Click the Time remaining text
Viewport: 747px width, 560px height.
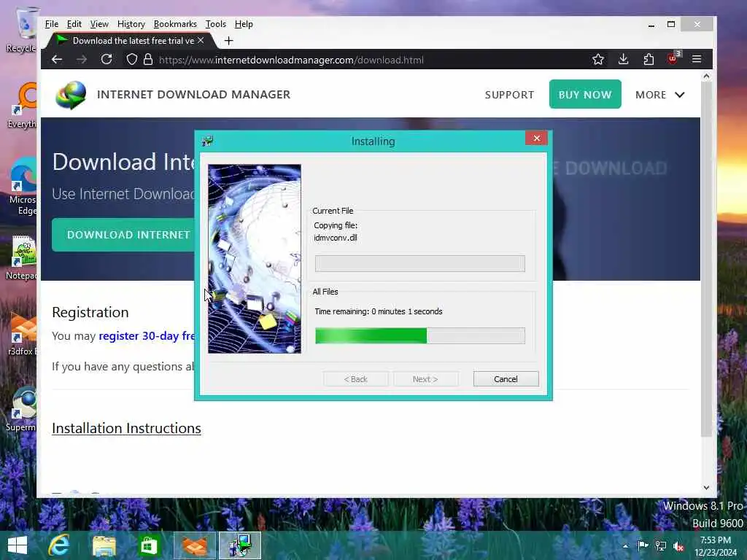click(x=379, y=311)
